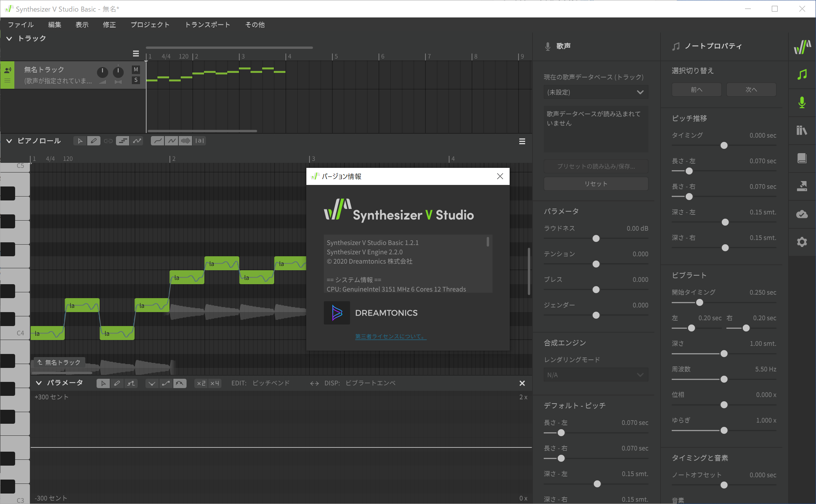Select pencil tool in parameter panel
This screenshot has height=504, width=816.
[117, 383]
